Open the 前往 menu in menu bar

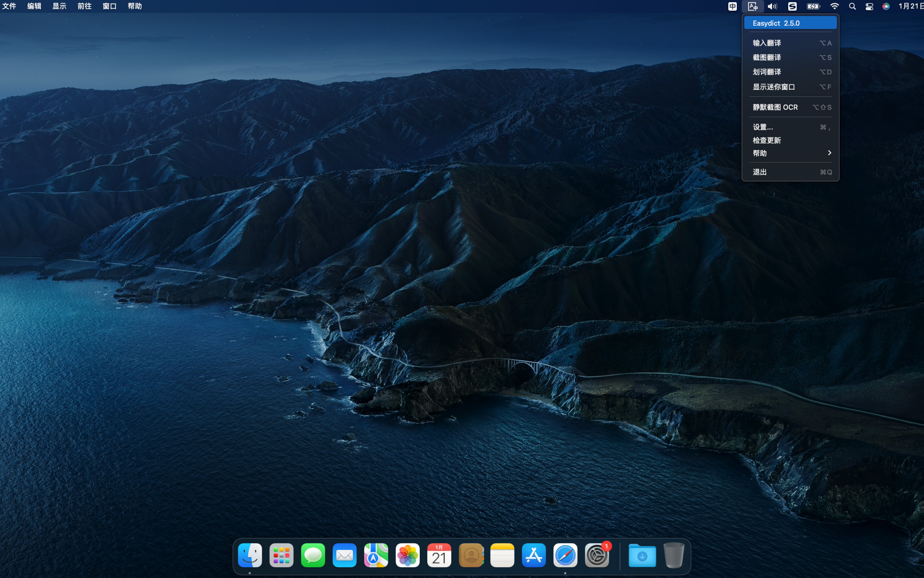(84, 6)
